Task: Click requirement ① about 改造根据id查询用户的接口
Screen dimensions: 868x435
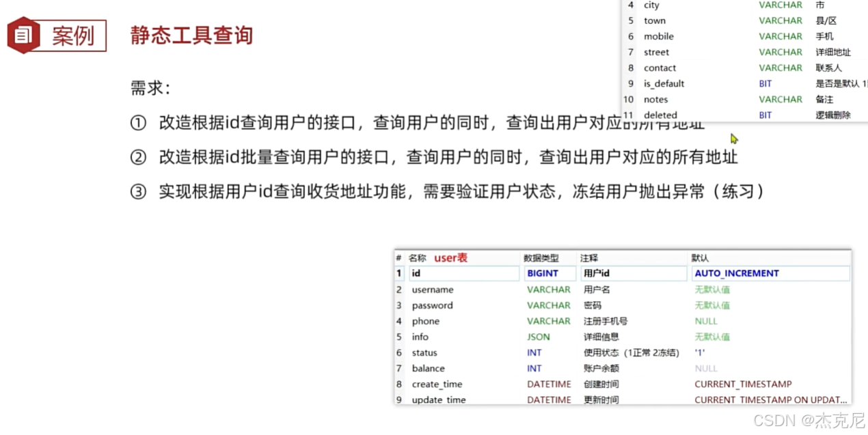Action: click(x=417, y=123)
